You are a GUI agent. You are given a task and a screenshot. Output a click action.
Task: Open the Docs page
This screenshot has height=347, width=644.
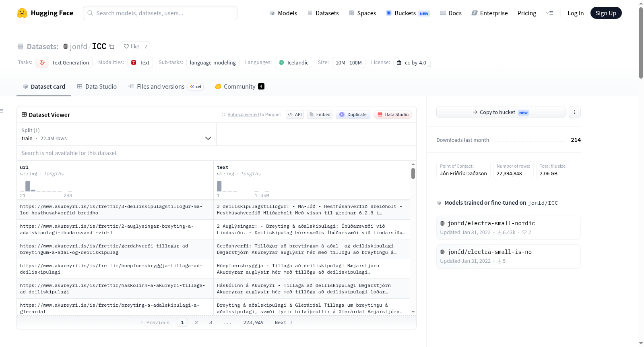451,13
